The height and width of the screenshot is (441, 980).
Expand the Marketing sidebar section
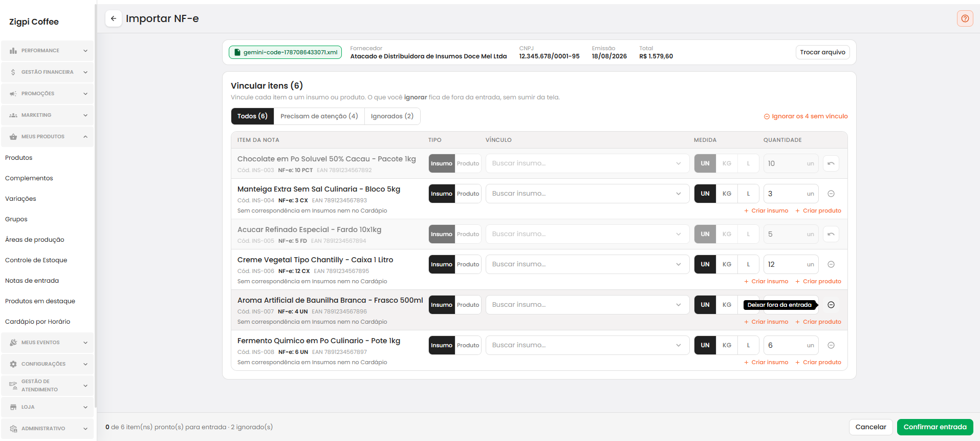(48, 115)
